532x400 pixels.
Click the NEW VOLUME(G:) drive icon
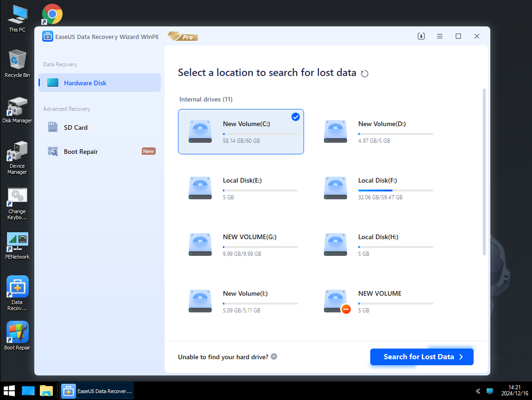coord(200,245)
